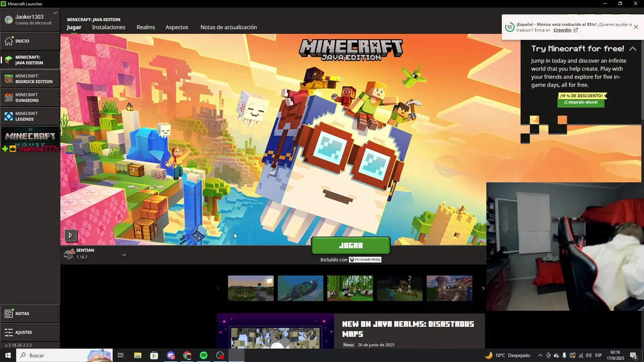The width and height of the screenshot is (644, 362).
Task: Open the dark night-scene screenshot thumbnail
Action: pos(400,288)
